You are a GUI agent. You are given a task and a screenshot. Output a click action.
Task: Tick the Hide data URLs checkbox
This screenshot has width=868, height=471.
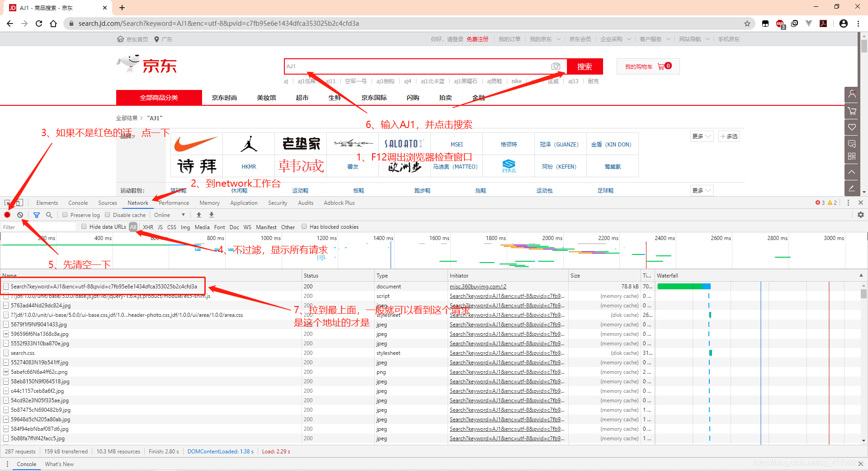click(x=84, y=226)
